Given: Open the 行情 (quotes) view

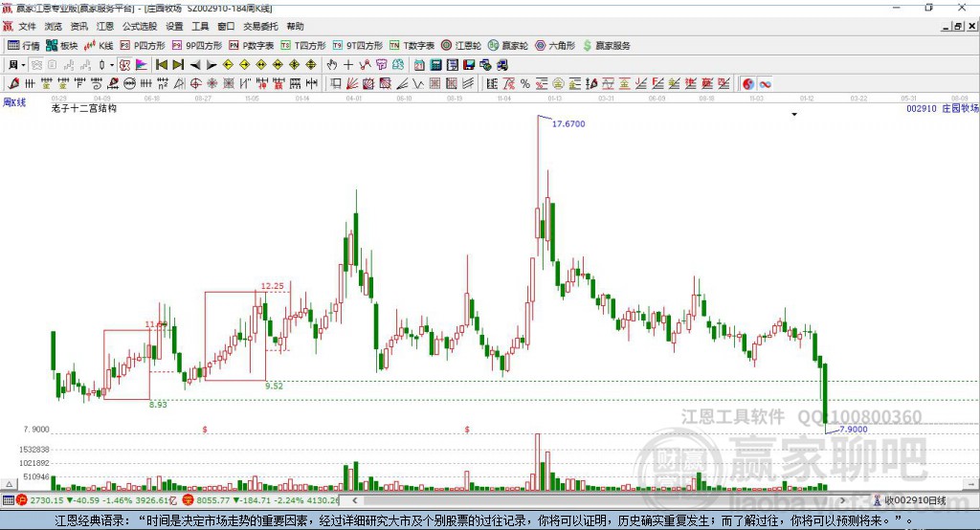Looking at the screenshot, I should coord(23,46).
